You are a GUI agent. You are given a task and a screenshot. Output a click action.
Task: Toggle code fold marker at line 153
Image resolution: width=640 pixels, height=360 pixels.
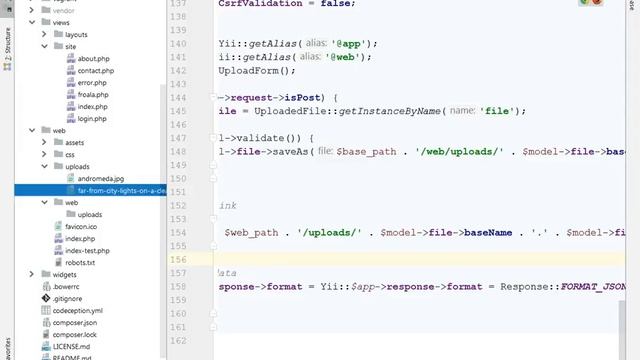point(213,219)
